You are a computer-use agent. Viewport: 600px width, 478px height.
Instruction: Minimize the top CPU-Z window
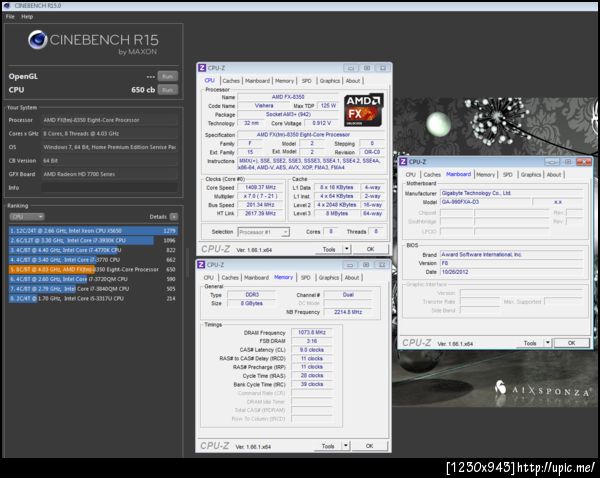(x=350, y=68)
